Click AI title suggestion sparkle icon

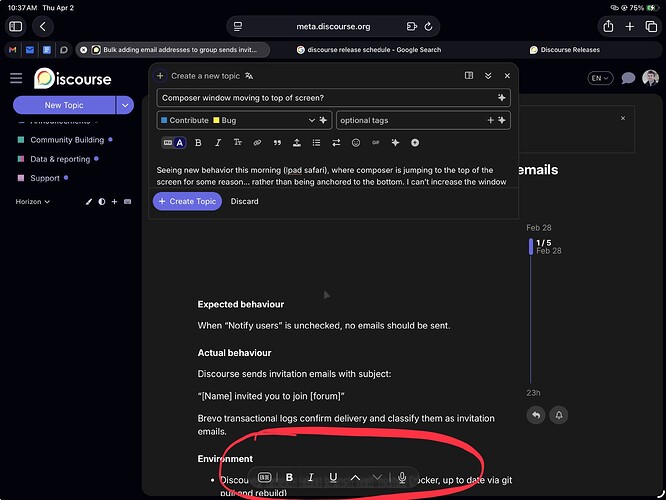pyautogui.click(x=502, y=98)
